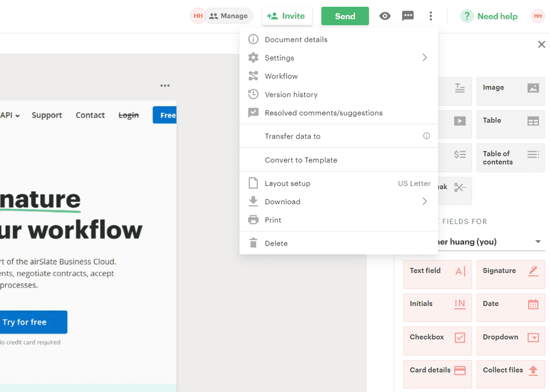The height and width of the screenshot is (392, 550).
Task: Expand the Settings submenu
Action: [x=424, y=58]
